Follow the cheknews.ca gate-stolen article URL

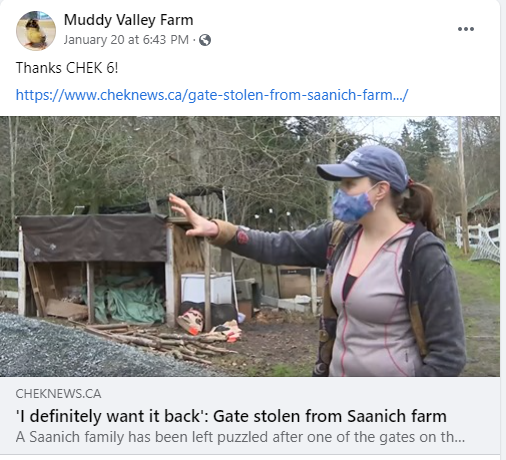coord(212,95)
